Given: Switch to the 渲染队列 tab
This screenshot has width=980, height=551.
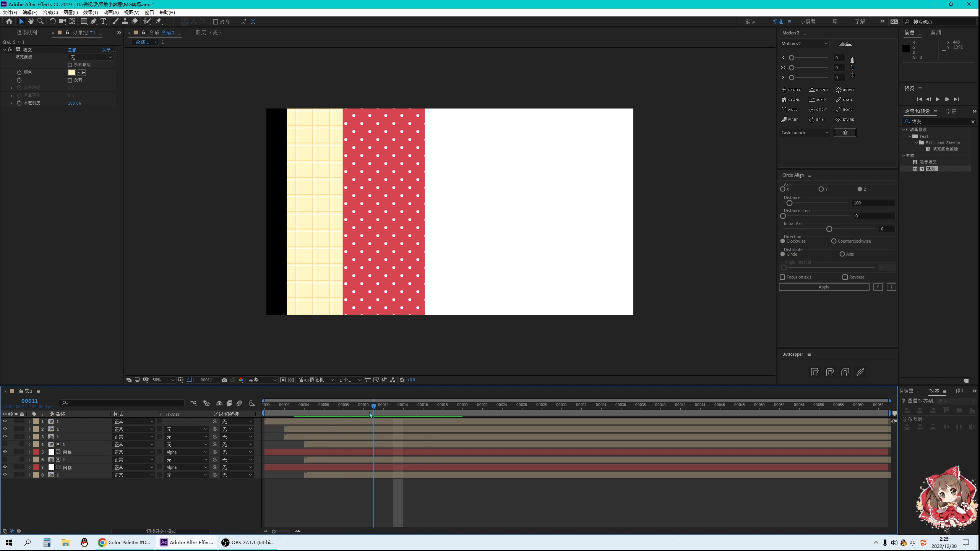Looking at the screenshot, I should [27, 33].
